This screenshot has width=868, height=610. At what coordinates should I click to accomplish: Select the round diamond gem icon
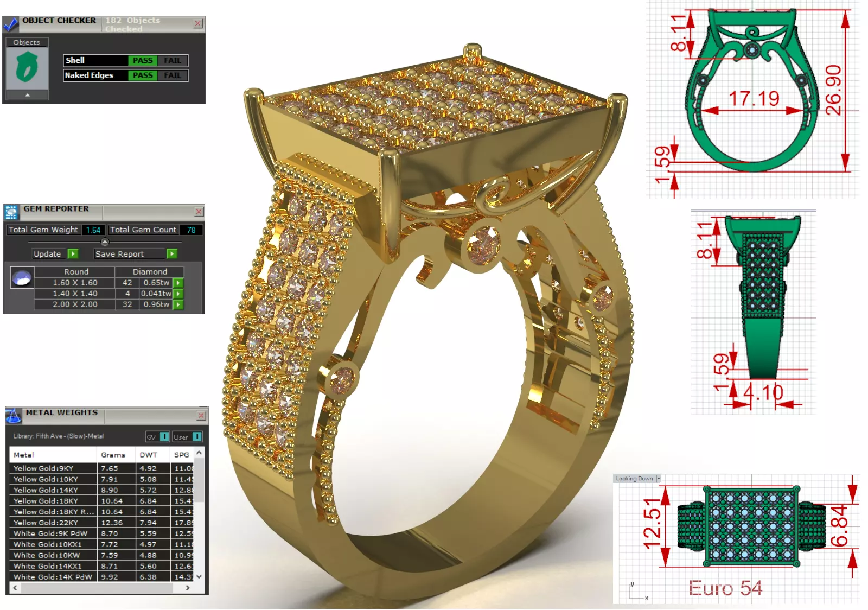(22, 278)
